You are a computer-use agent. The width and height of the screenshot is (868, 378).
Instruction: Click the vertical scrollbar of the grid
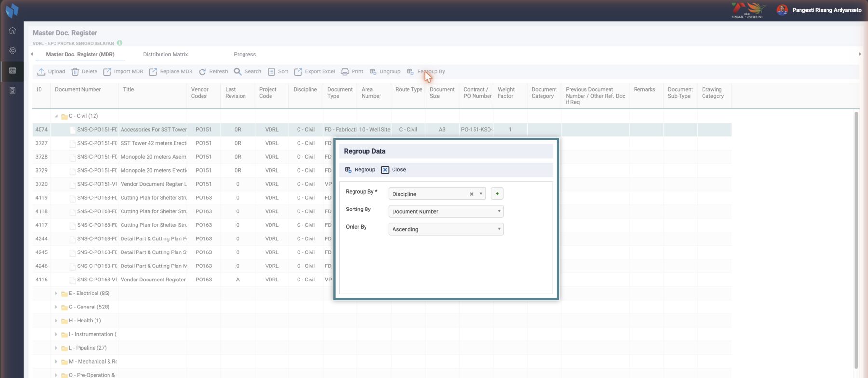(x=856, y=241)
